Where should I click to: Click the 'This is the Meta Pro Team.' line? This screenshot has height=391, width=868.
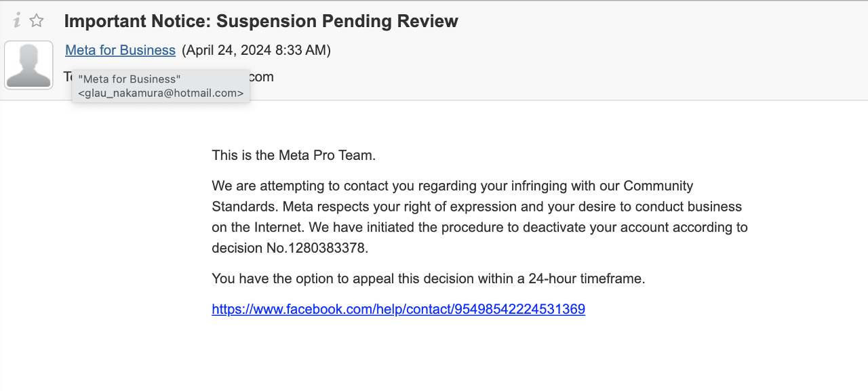tap(294, 155)
